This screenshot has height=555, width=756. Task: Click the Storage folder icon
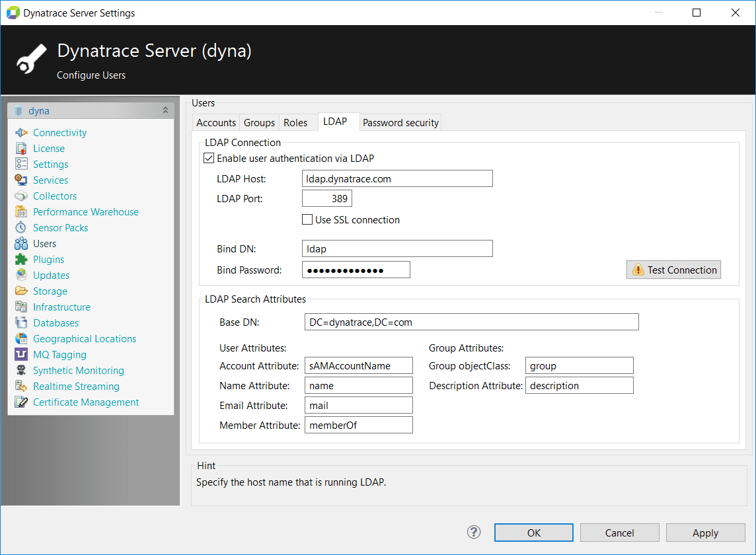21,291
